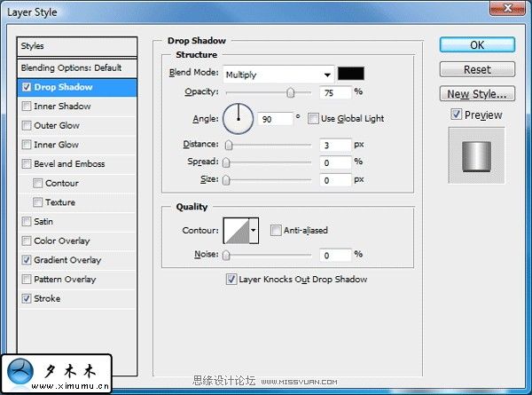Click the Opacity slider handle
The width and height of the screenshot is (532, 395).
(291, 92)
